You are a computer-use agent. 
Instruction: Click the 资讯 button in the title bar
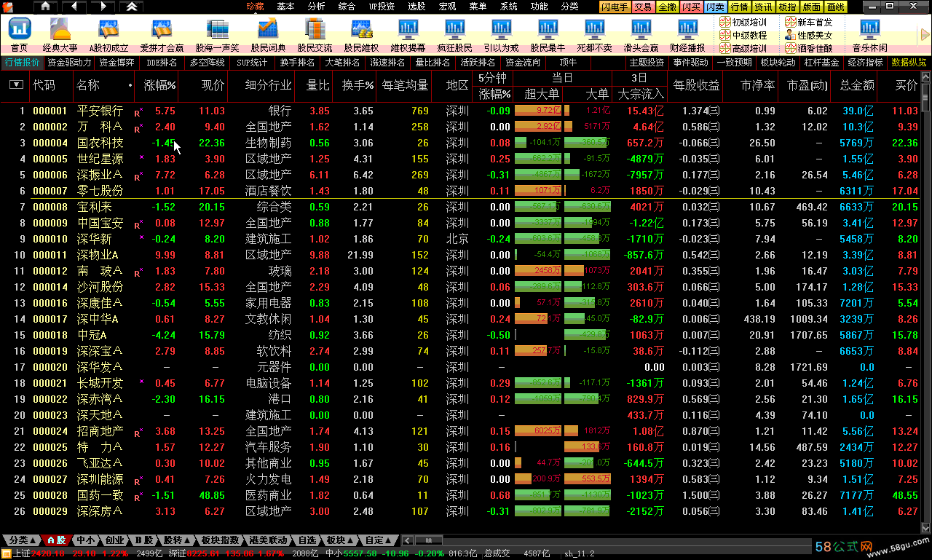click(764, 7)
